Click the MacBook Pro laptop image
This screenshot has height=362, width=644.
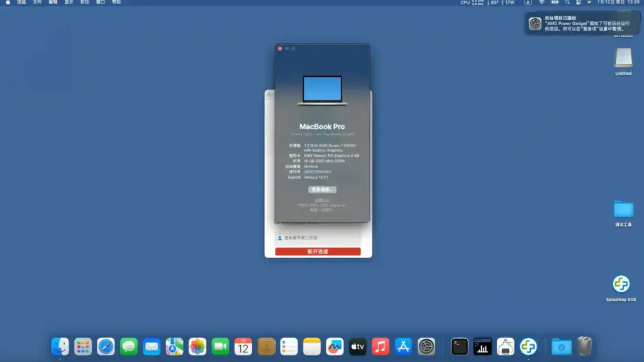tap(323, 91)
